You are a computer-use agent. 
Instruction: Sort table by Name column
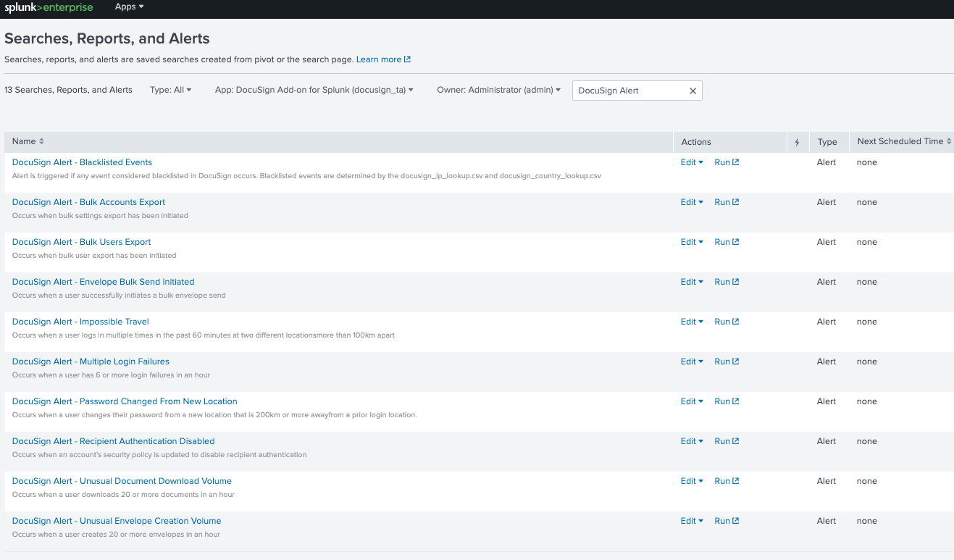tap(28, 141)
